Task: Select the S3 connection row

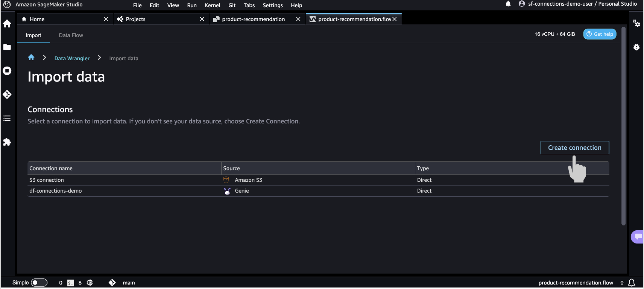Action: [x=318, y=180]
